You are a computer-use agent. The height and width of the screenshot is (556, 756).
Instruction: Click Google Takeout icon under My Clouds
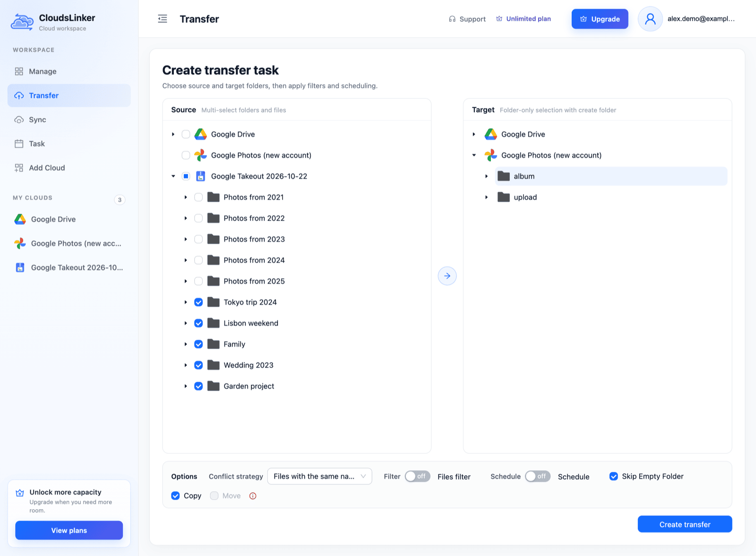(20, 267)
